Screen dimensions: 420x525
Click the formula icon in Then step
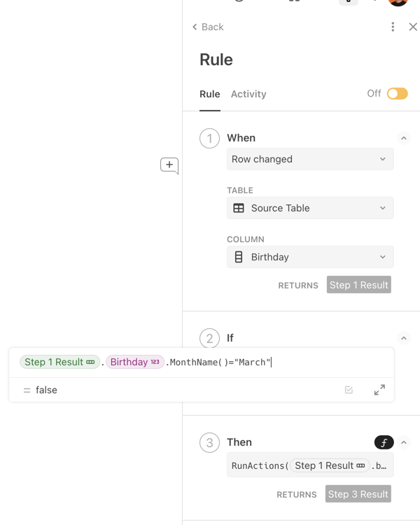coord(384,442)
